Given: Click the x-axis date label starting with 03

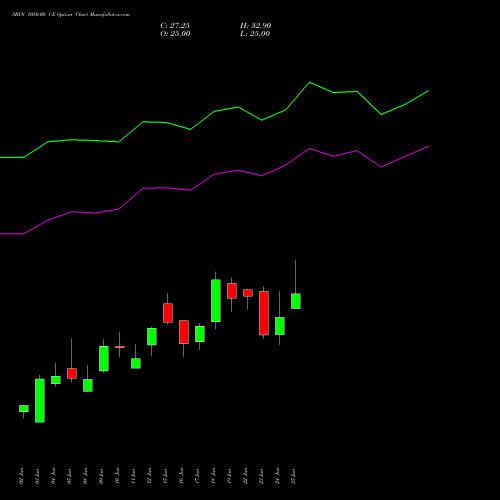Looking at the screenshot, I should 37,476.
